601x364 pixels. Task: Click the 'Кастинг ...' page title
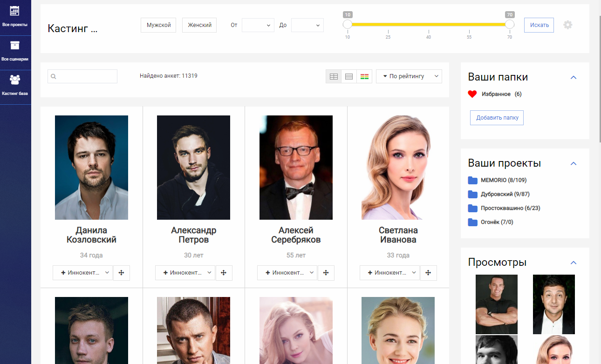73,28
